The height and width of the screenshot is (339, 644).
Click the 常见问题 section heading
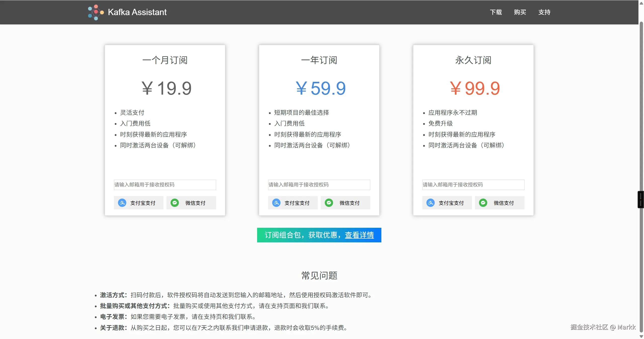(x=319, y=276)
